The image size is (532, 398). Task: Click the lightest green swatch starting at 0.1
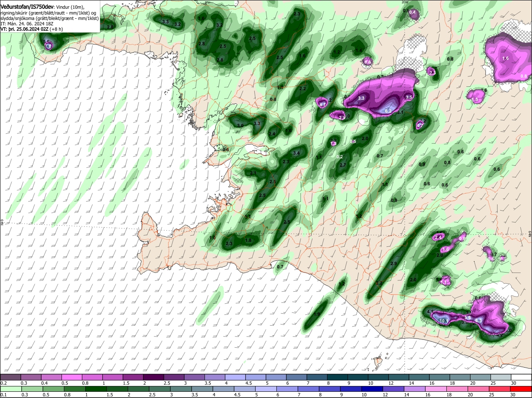coord(11,389)
